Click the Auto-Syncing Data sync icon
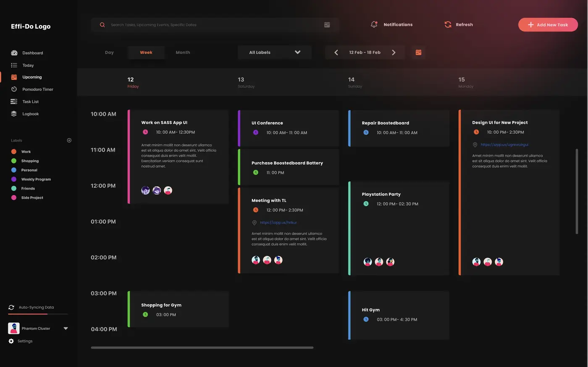This screenshot has height=367, width=588. tap(11, 307)
